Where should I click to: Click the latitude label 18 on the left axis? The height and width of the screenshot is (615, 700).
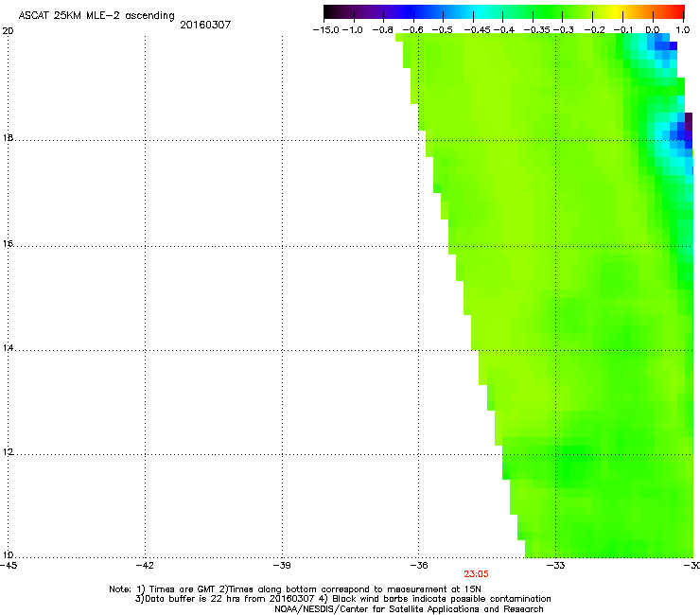[x=8, y=138]
